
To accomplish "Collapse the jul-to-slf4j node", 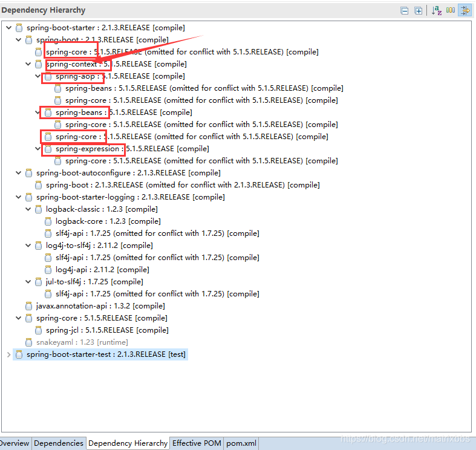I will click(x=28, y=281).
